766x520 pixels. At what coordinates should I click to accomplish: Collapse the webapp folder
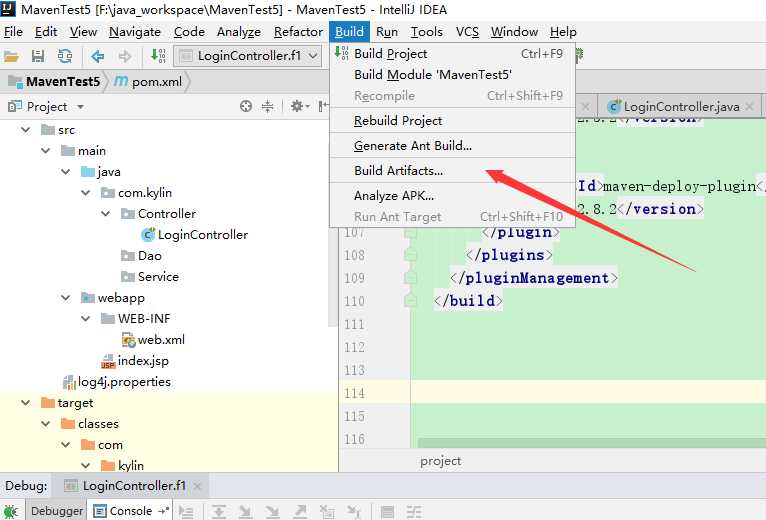tap(65, 298)
